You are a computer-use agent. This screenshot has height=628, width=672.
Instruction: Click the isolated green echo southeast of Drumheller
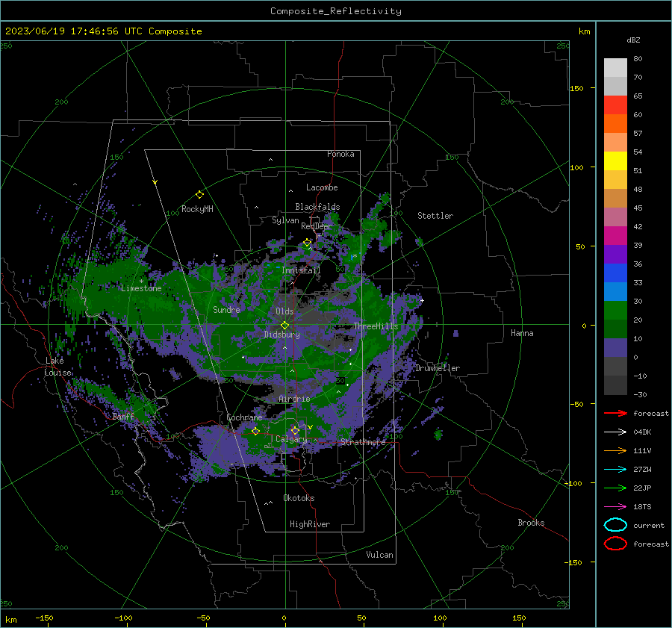coord(438,435)
